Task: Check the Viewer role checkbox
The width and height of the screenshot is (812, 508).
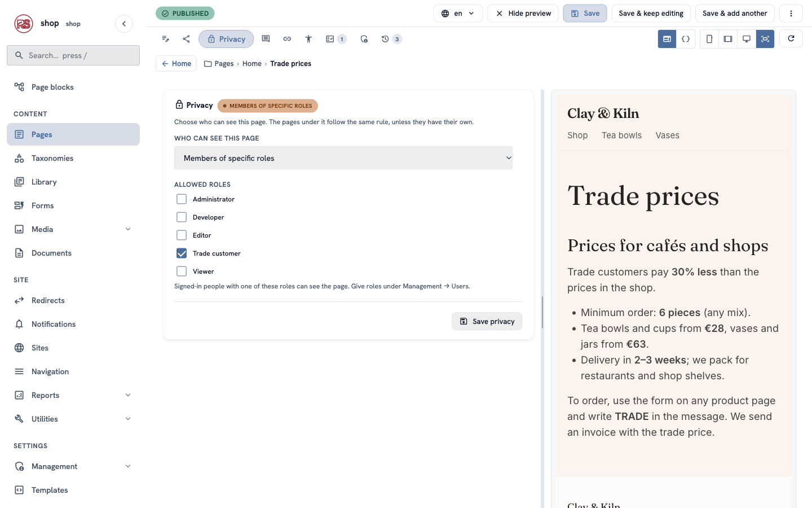Action: pyautogui.click(x=182, y=271)
